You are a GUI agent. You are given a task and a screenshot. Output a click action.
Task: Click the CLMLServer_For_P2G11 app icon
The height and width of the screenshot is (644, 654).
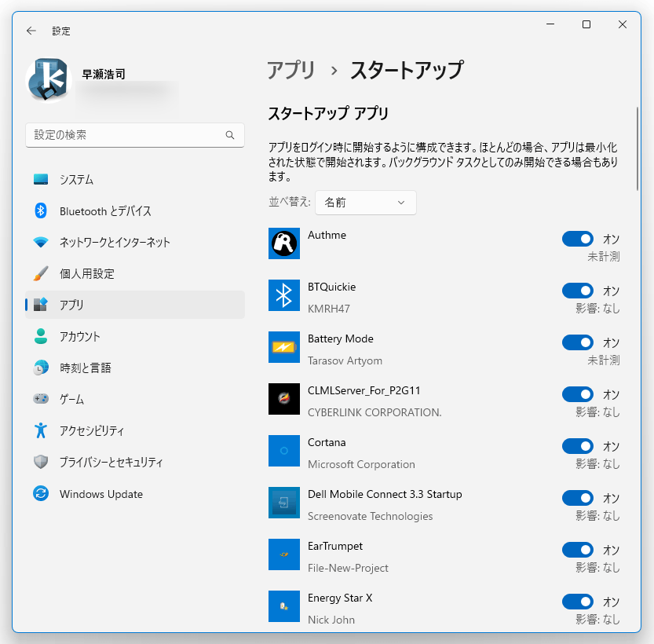coord(284,399)
